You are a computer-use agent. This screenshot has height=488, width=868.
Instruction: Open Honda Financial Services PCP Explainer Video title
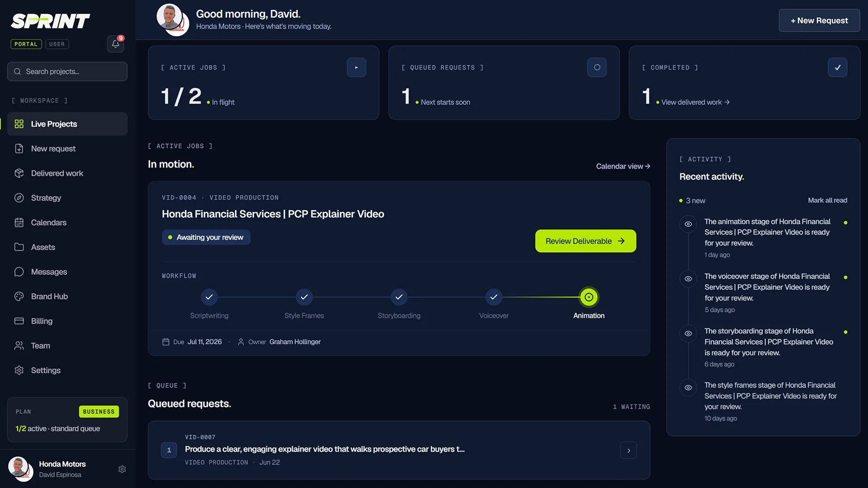[273, 214]
